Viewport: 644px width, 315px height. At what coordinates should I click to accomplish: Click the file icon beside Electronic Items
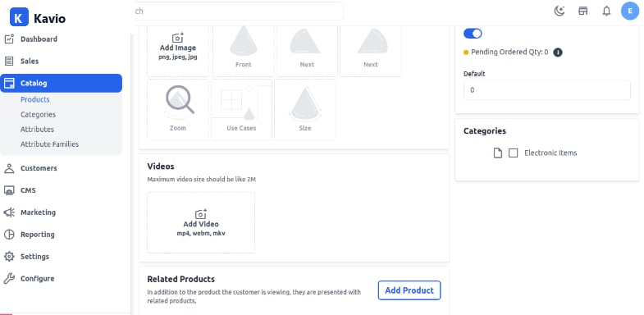tap(498, 153)
